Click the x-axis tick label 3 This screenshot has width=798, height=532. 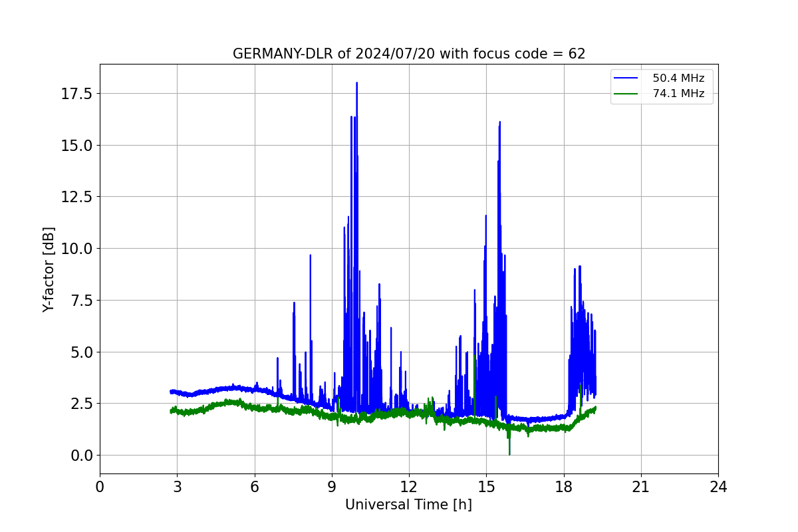click(177, 487)
